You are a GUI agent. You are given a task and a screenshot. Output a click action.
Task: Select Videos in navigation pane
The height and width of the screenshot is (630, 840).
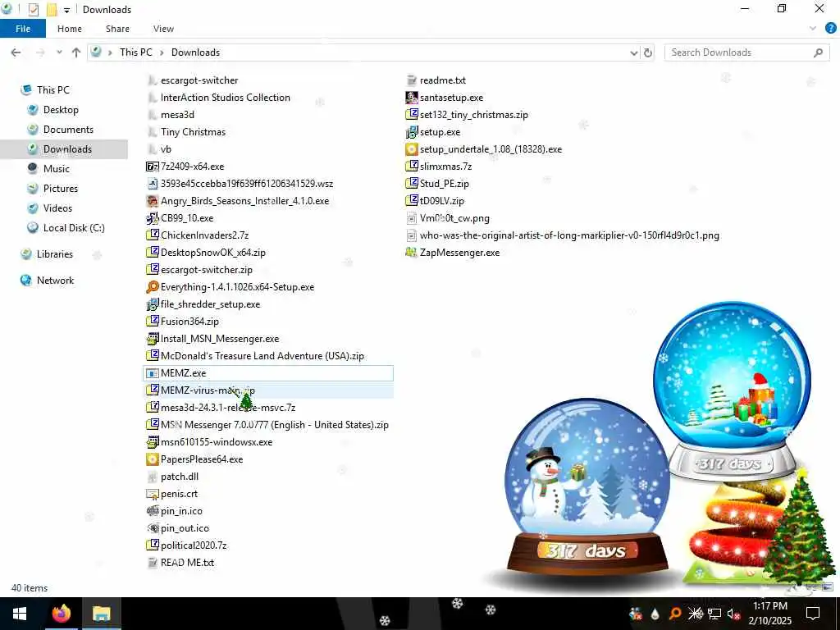click(x=57, y=208)
